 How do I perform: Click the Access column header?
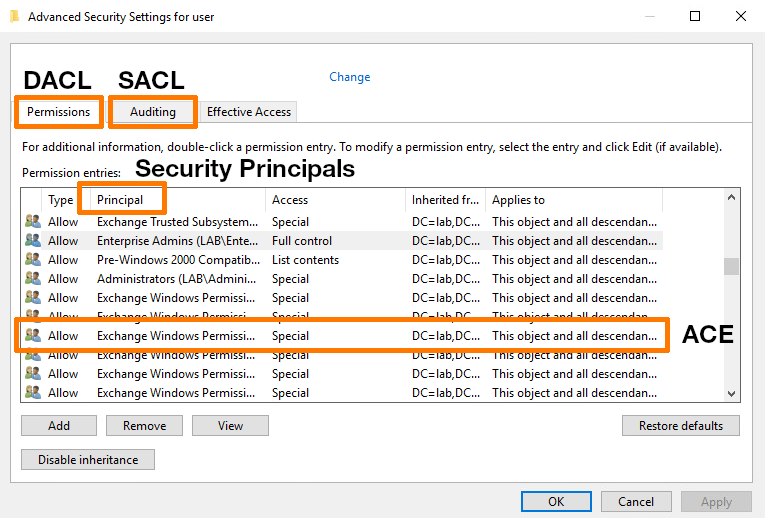point(290,200)
